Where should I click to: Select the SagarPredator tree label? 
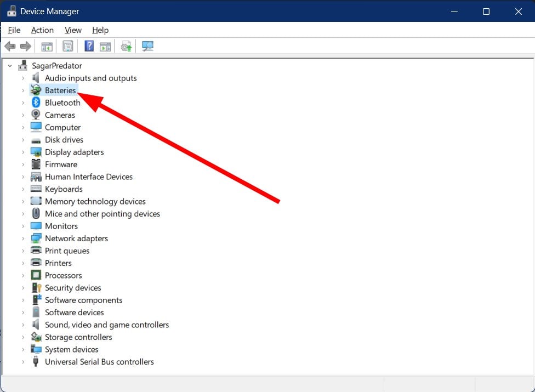pyautogui.click(x=57, y=65)
